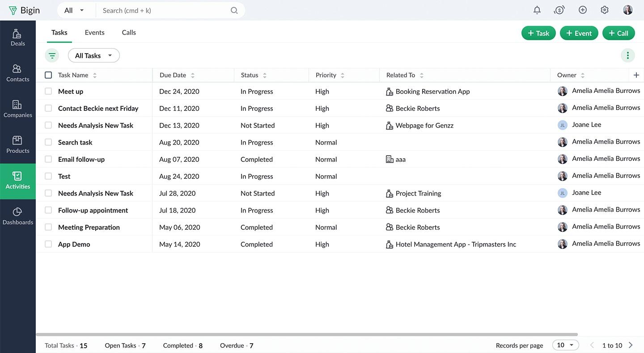Switch to the Tasks tab
The image size is (644, 353).
coord(59,32)
